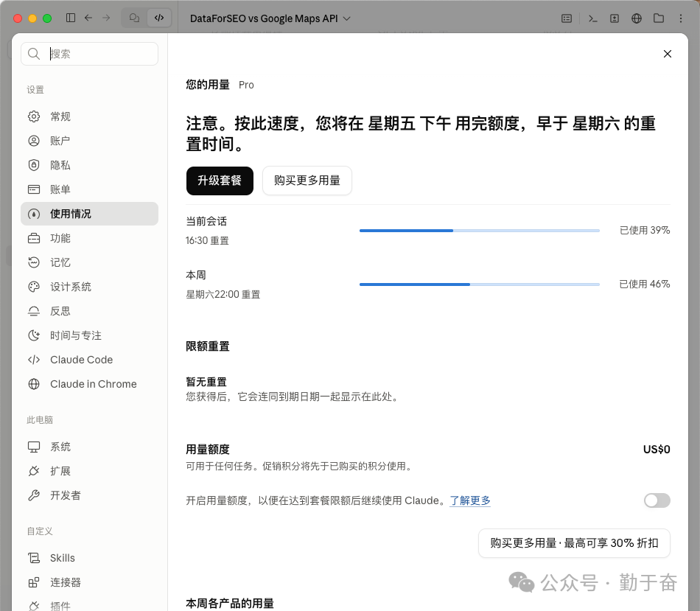
Task: Click the 当前会话 usage progress bar
Action: tap(480, 231)
